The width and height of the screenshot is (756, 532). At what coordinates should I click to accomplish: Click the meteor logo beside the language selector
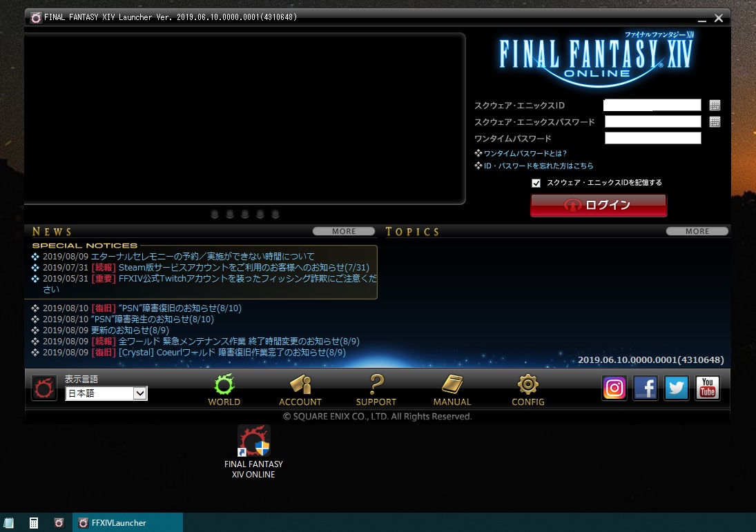(x=44, y=388)
